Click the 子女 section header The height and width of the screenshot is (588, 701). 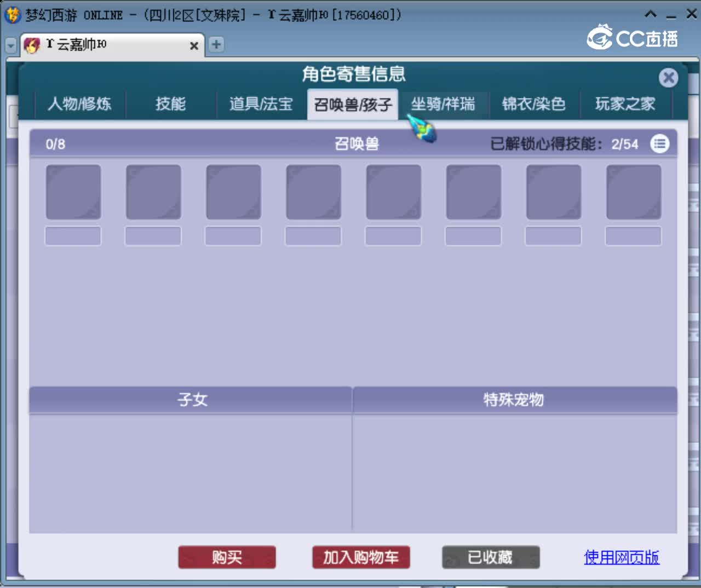pos(191,400)
